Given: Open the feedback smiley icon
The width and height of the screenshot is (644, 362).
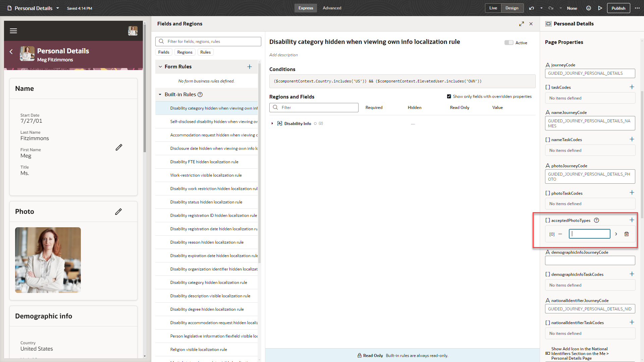Looking at the screenshot, I should click(x=588, y=8).
